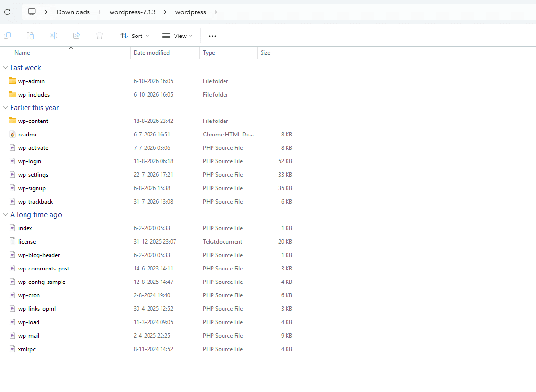Click the Rename icon in toolbar

pyautogui.click(x=53, y=36)
